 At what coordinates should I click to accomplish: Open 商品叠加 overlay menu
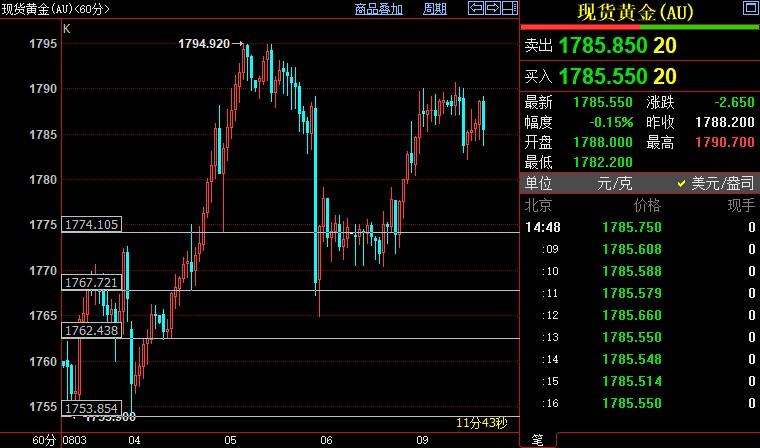pos(379,9)
